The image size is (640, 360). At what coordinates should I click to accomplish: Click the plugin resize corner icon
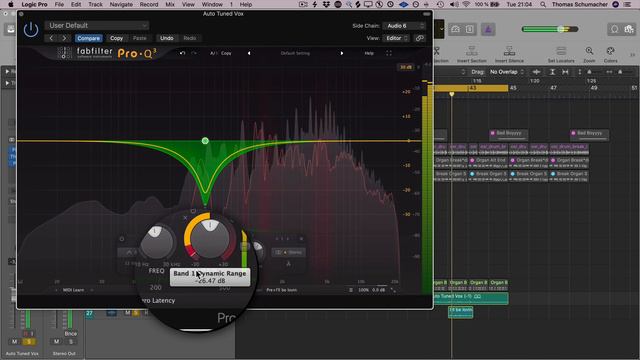pos(393,290)
